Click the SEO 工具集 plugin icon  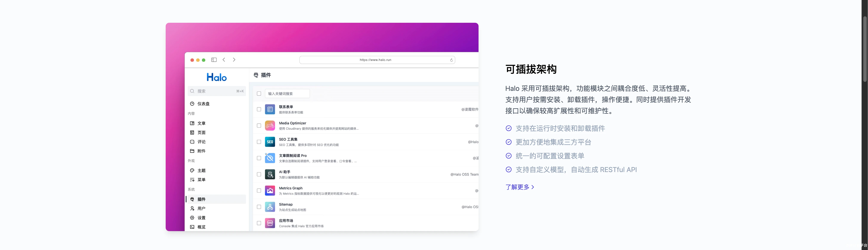[x=270, y=142]
